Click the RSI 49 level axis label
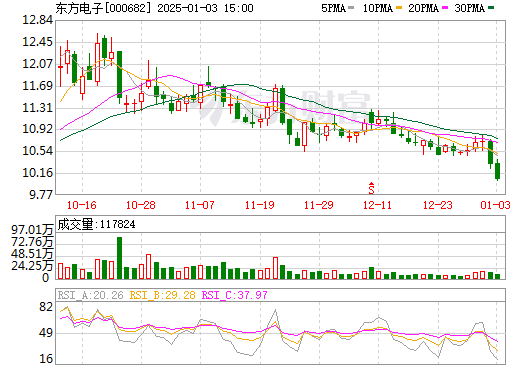520x365 pixels. pyautogui.click(x=46, y=333)
